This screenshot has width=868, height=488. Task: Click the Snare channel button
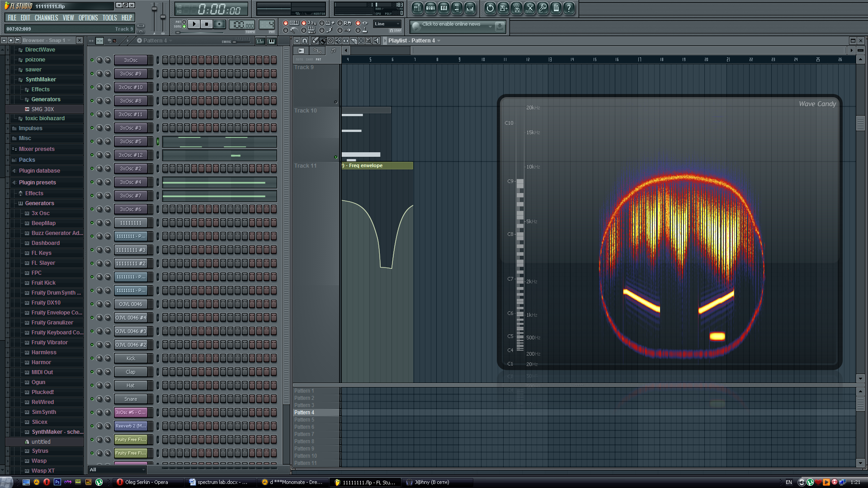(x=131, y=399)
